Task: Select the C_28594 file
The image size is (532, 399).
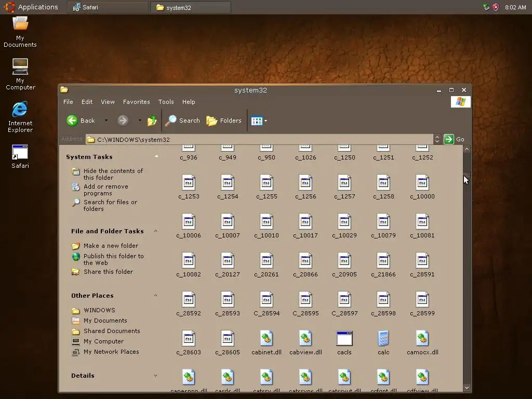Action: click(x=267, y=303)
